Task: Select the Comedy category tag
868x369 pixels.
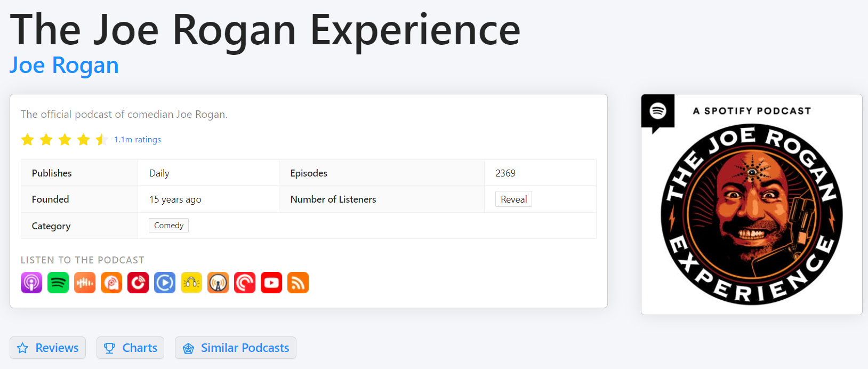Action: [168, 226]
